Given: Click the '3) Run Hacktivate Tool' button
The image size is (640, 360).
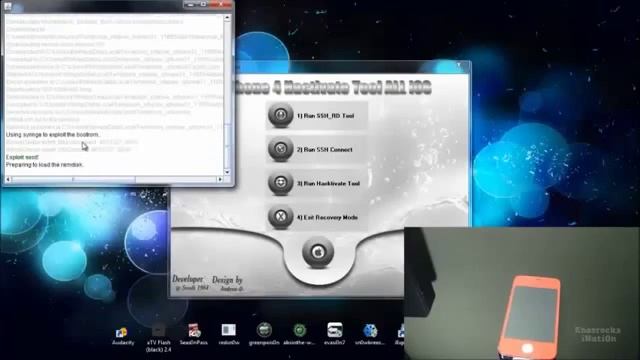Looking at the screenshot, I should pos(317,183).
